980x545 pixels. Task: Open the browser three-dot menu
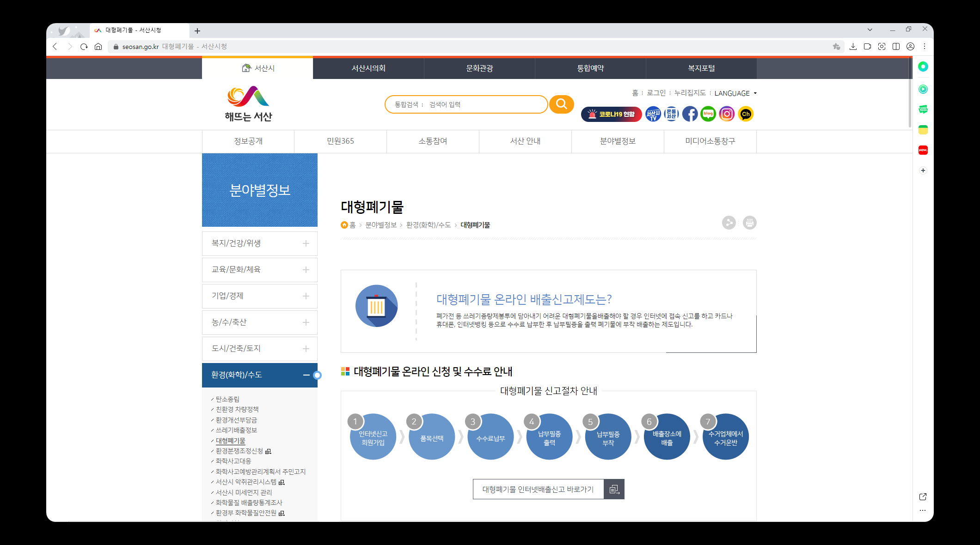[x=925, y=46]
